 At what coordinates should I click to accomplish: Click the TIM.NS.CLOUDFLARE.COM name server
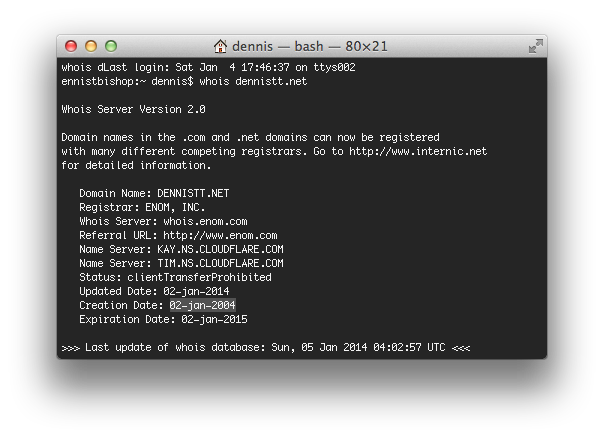coord(220,263)
